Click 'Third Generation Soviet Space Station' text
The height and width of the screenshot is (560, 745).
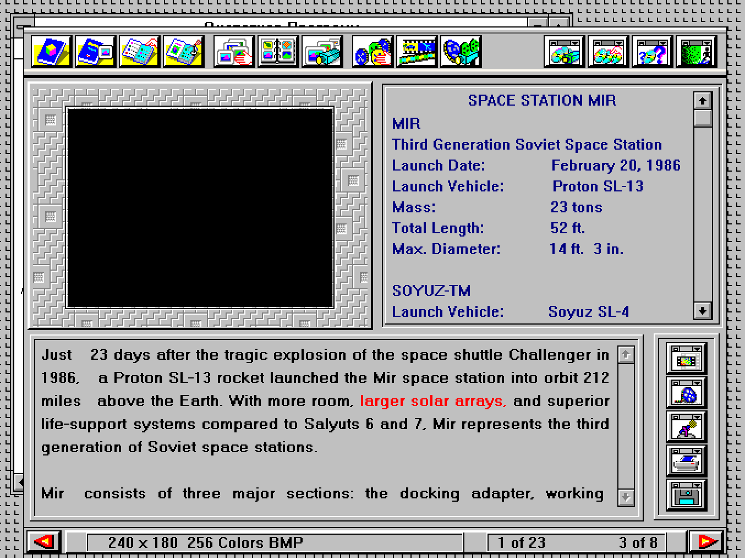coord(527,145)
